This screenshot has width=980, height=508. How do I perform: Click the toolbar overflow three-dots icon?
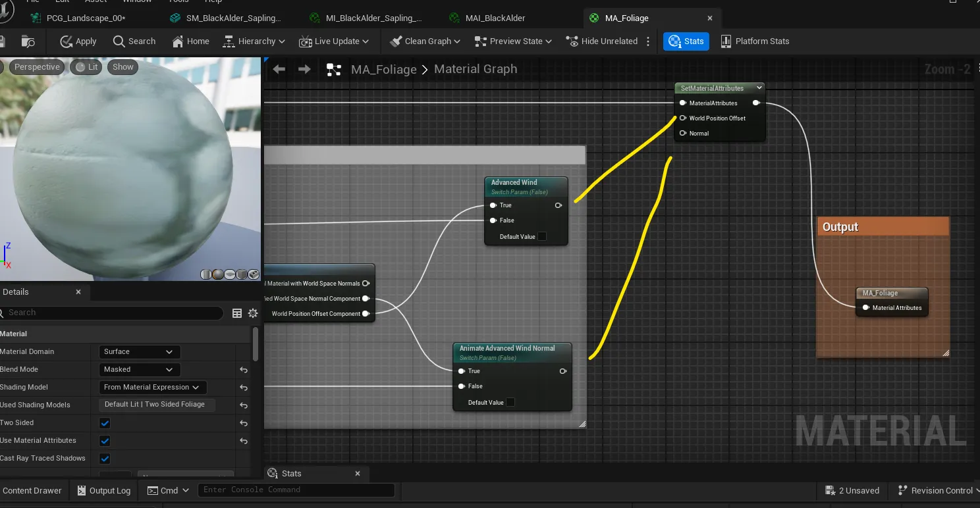[x=648, y=41]
